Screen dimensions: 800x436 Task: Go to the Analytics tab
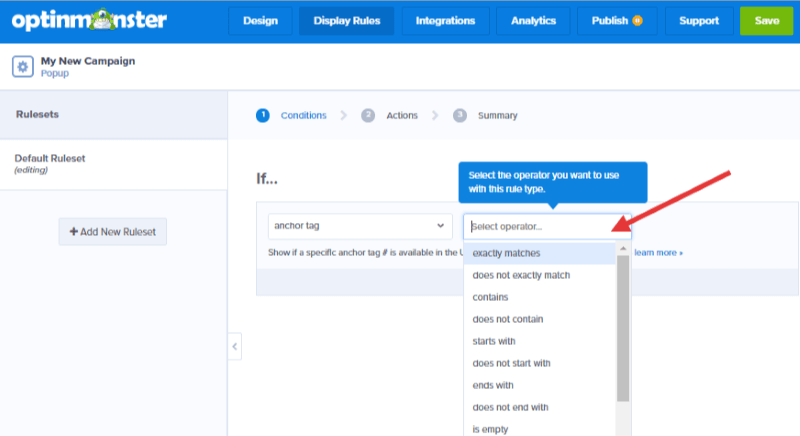(533, 21)
